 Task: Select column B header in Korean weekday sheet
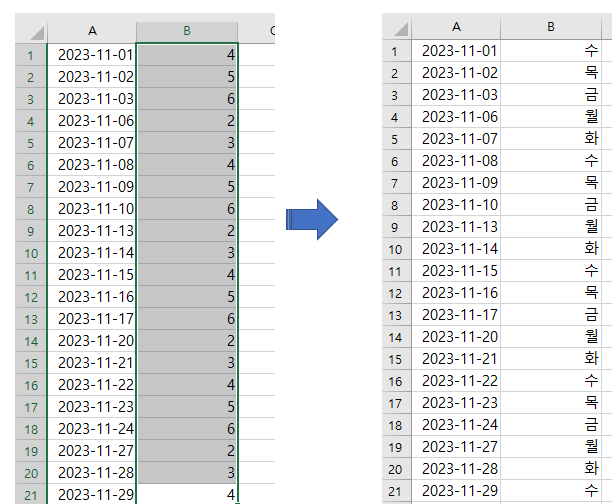551,28
